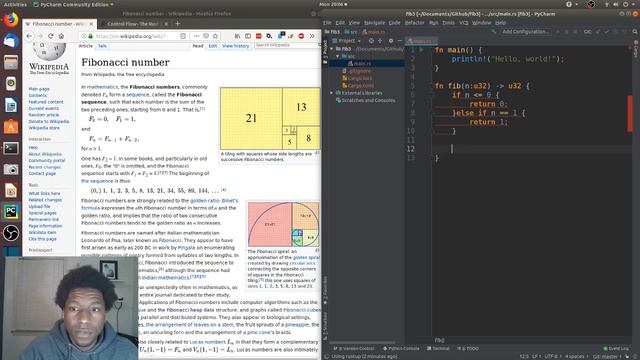Open the Wikipedia Edit tab

tap(213, 46)
